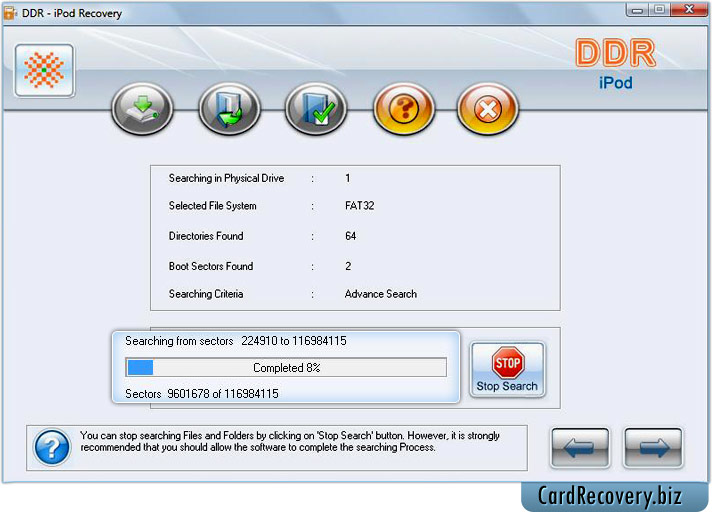Click 'Searching from sectors 224910 to 116984115' text

236,341
